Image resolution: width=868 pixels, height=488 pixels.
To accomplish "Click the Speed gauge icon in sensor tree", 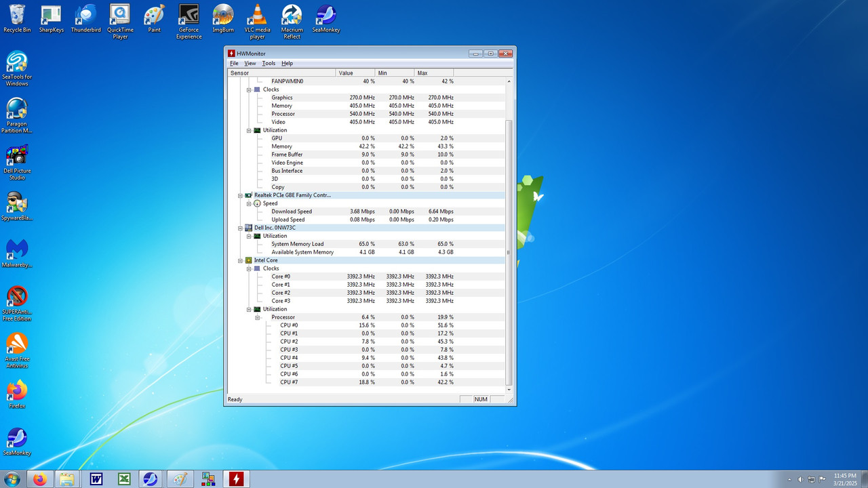I will click(257, 203).
